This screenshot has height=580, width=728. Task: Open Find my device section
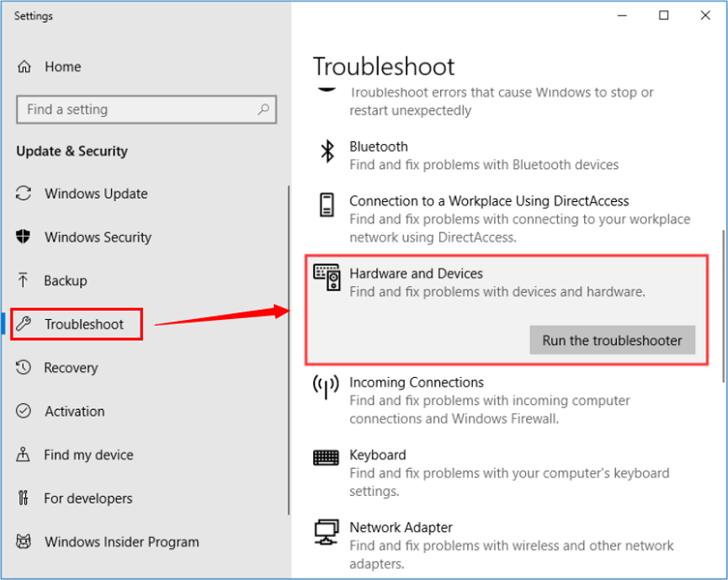coord(88,455)
